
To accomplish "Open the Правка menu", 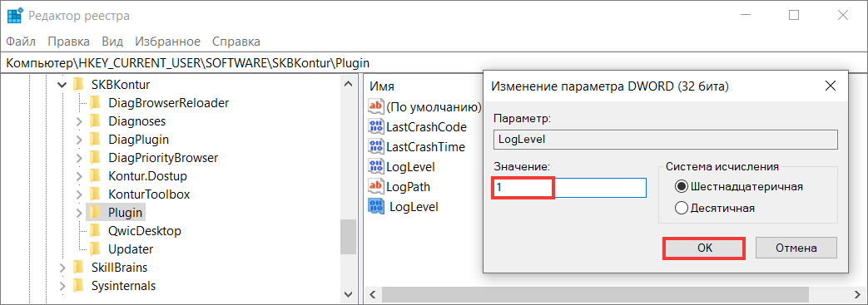I will [x=68, y=42].
